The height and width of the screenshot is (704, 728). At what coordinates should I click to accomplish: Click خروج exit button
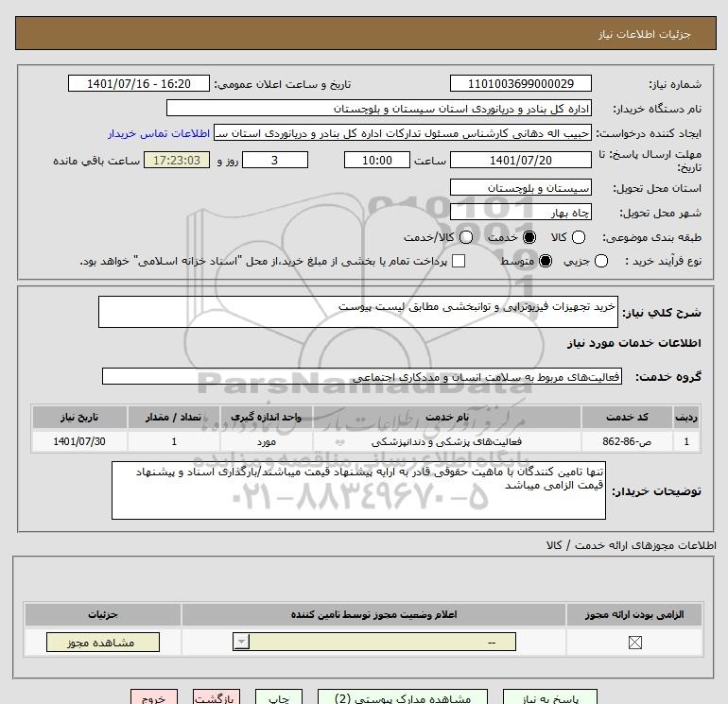click(x=154, y=697)
